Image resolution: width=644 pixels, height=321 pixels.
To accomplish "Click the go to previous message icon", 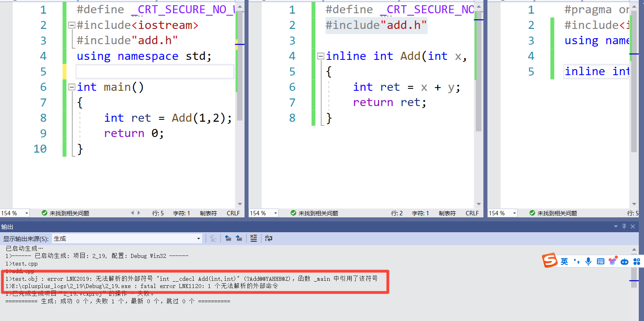I will (228, 238).
